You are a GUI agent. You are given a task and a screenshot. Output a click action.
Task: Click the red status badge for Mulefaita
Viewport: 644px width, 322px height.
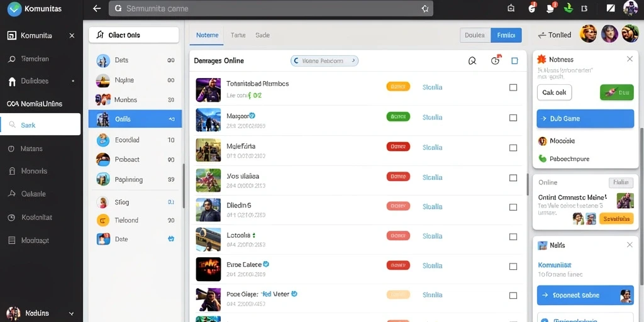tap(398, 147)
